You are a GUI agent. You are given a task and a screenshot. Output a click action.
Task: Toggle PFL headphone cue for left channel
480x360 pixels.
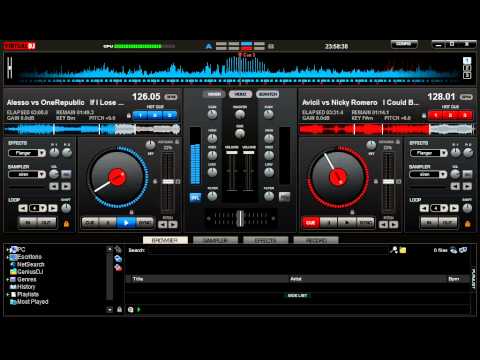[x=195, y=197]
